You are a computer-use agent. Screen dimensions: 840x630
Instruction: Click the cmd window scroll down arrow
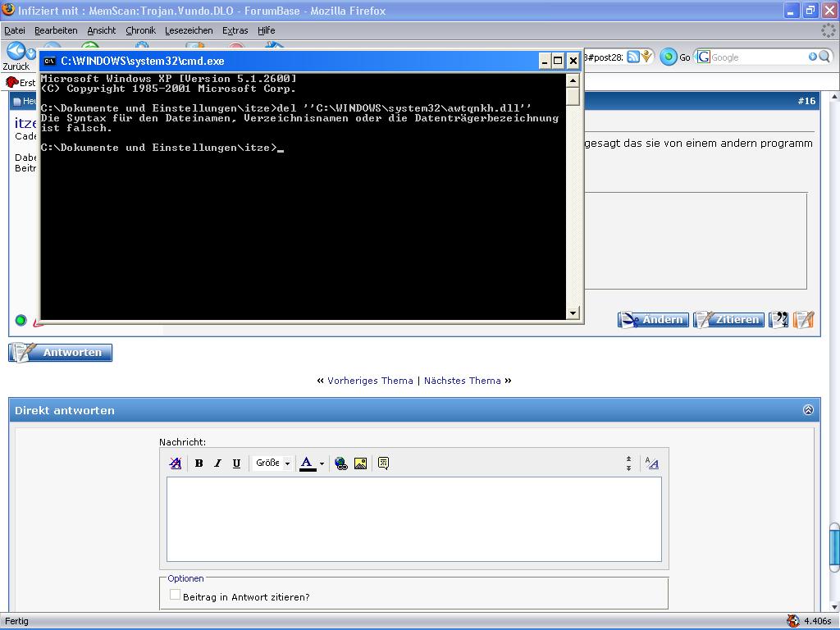pos(573,313)
